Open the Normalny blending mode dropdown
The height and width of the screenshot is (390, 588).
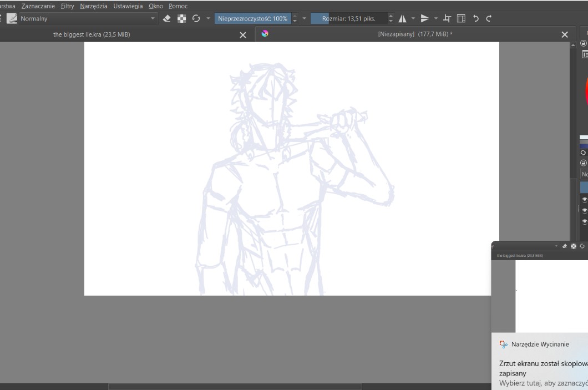tap(83, 18)
